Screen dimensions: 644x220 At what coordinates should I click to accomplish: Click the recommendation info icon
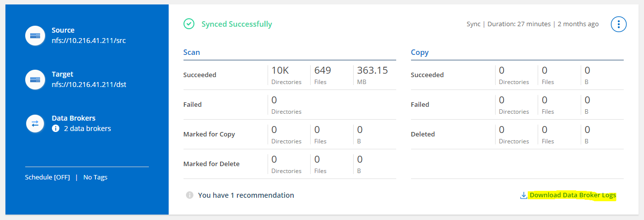click(x=189, y=195)
